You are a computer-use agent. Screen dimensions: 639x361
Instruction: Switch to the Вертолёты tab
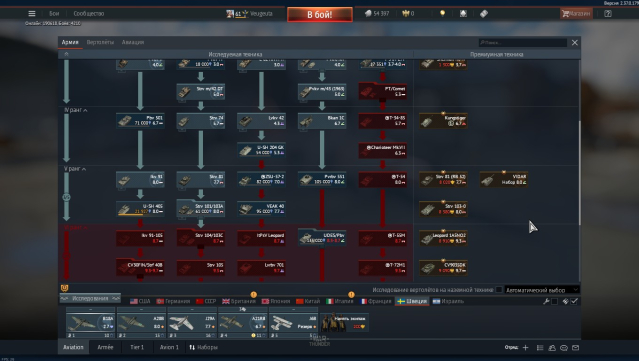100,42
